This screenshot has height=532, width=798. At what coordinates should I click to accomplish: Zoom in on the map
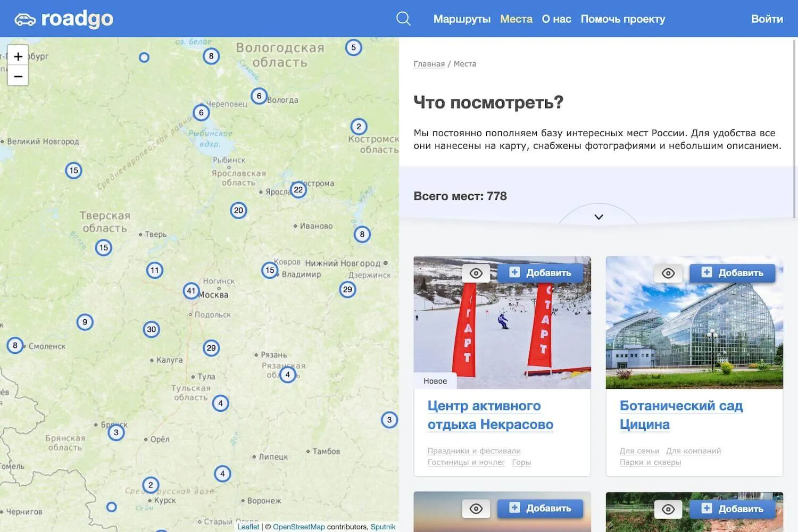18,56
